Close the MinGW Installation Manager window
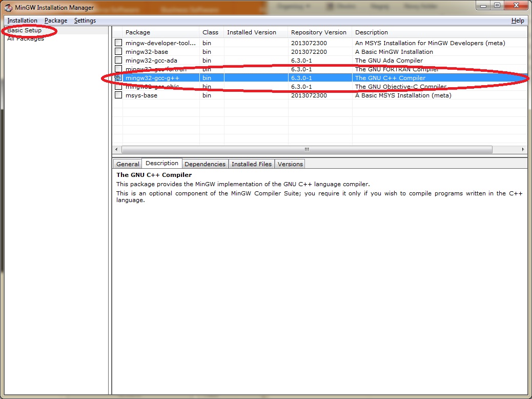Screen dimensions: 532x399 (516, 6)
